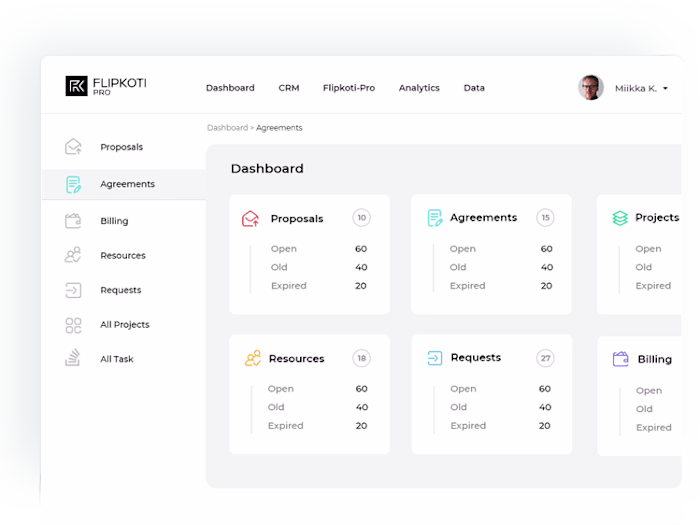Click Open row in Agreements card
The height and width of the screenshot is (525, 700).
[501, 249]
